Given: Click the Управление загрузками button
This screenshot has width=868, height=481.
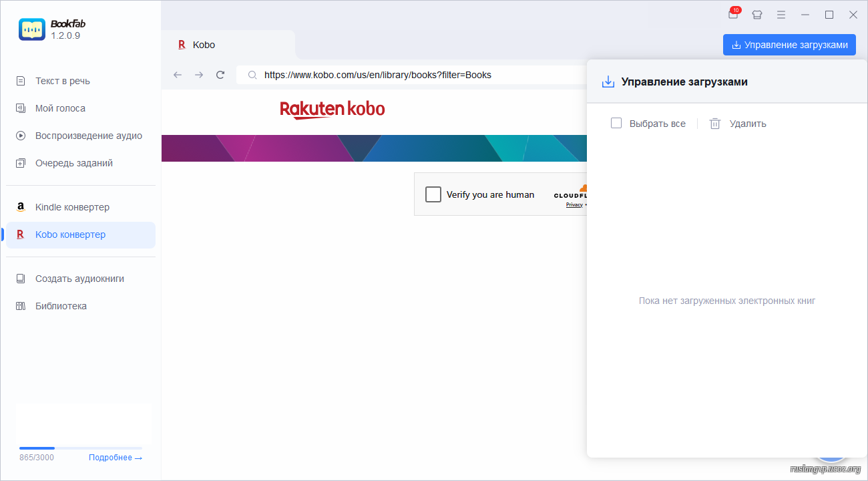Looking at the screenshot, I should (789, 45).
